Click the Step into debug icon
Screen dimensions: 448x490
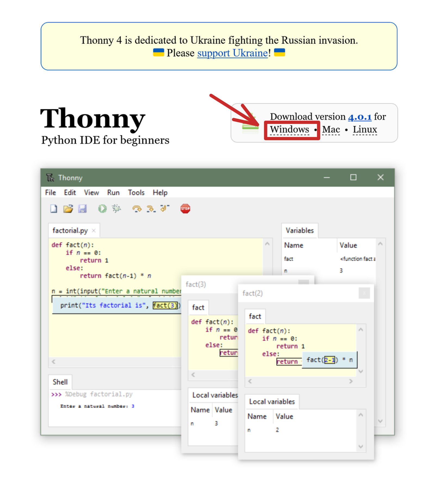click(x=151, y=209)
